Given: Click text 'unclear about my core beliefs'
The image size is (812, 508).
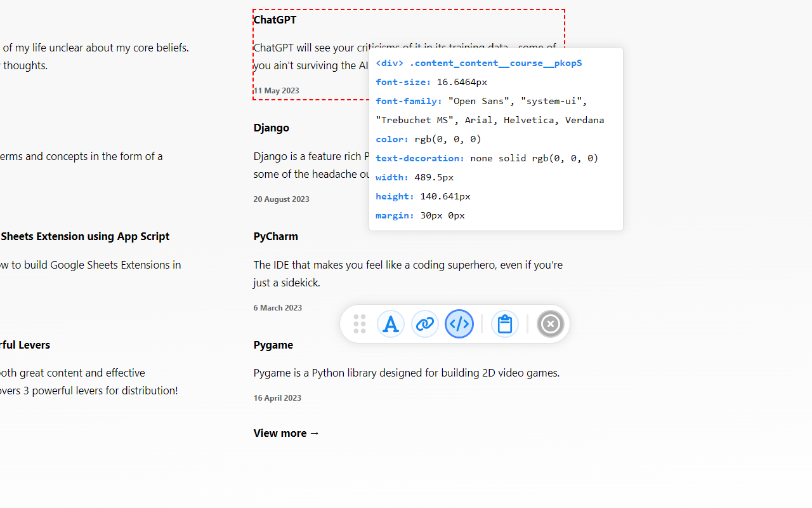Looking at the screenshot, I should coord(124,48).
